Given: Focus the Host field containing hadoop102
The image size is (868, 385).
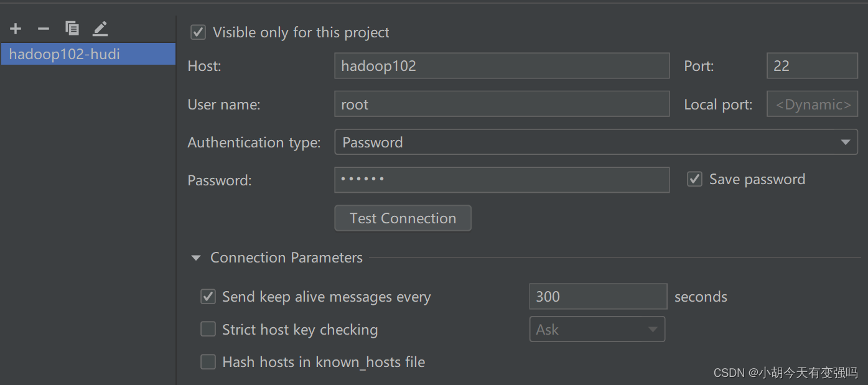Looking at the screenshot, I should coord(502,66).
